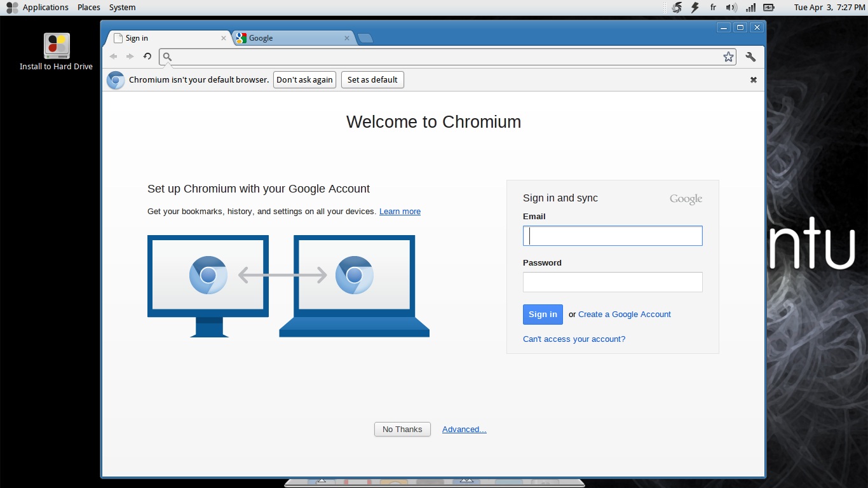Open the System menu
Screen dimensions: 868x488
pos(122,8)
